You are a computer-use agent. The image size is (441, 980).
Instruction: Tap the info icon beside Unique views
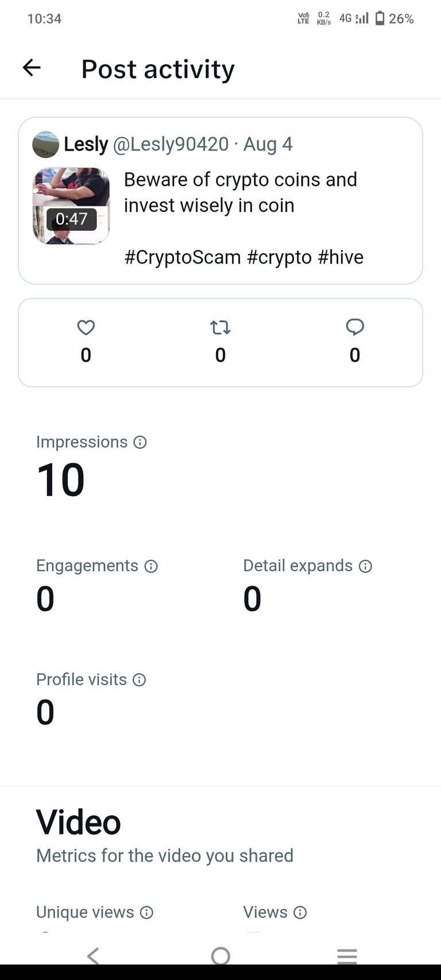[146, 912]
